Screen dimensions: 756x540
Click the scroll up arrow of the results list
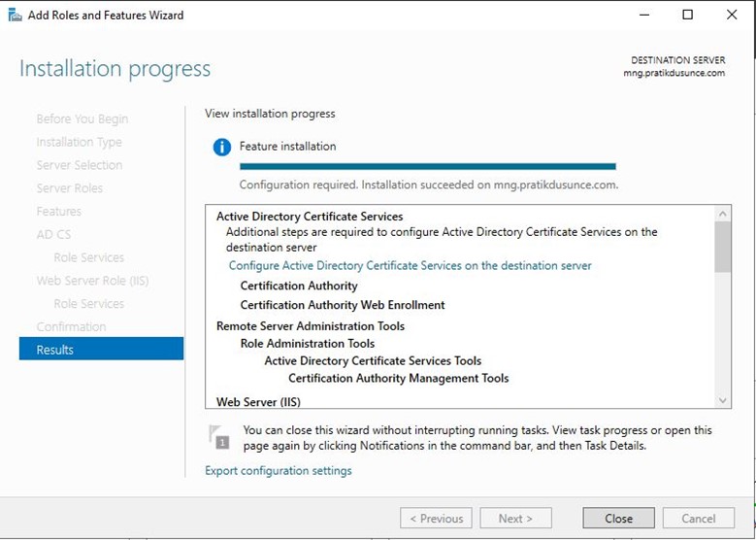[723, 214]
